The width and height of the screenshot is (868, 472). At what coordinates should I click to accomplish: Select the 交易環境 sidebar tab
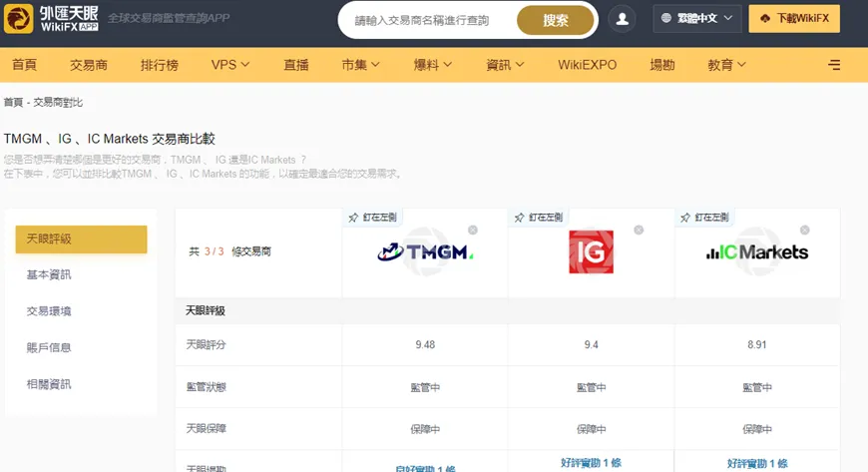[49, 311]
